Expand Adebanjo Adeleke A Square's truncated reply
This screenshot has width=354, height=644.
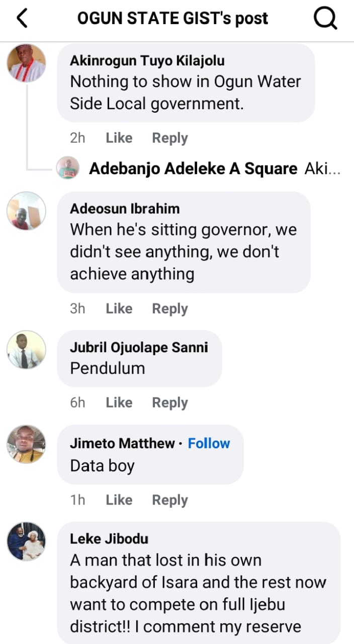click(323, 169)
